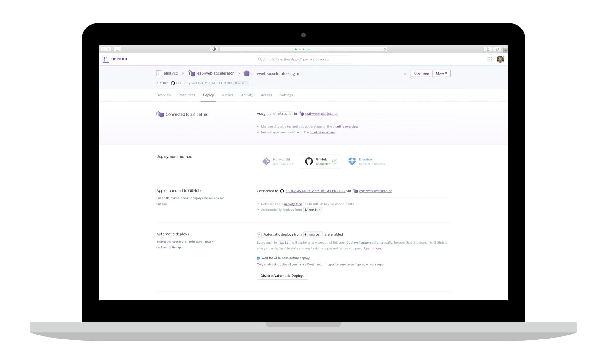This screenshot has width=607, height=364.
Task: Click the EI team badge icon
Action: [159, 73]
